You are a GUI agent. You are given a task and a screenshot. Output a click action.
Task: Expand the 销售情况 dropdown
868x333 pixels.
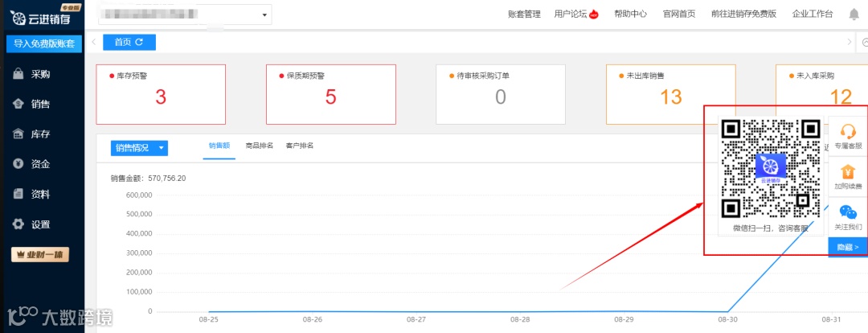coord(139,148)
